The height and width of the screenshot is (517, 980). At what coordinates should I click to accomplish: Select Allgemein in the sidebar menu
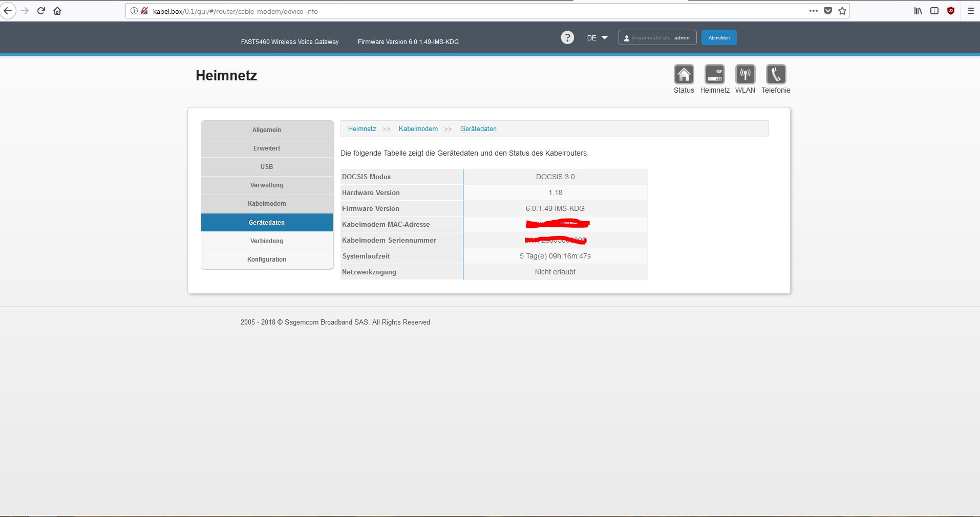coord(267,130)
